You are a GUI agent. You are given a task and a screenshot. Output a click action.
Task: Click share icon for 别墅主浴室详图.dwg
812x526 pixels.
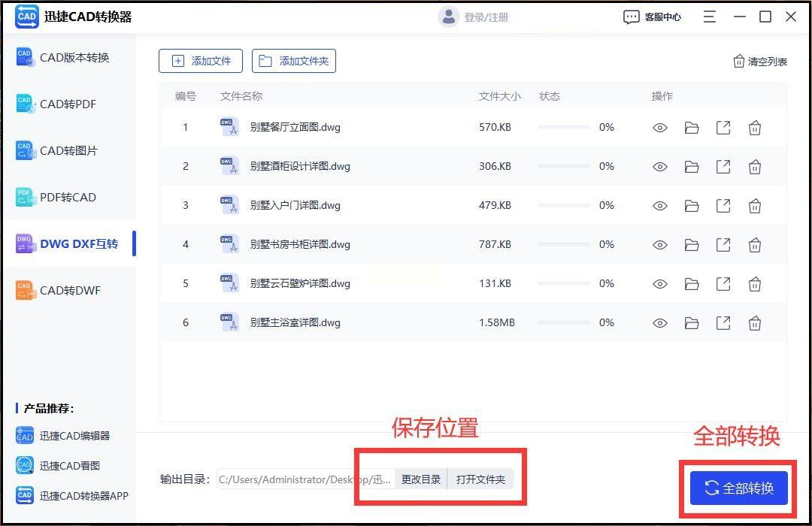click(723, 323)
